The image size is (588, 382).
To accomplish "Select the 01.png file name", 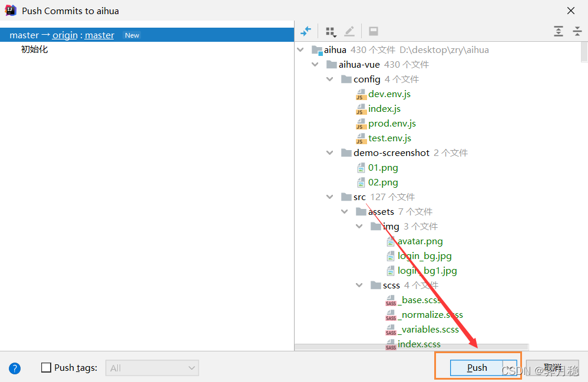I will (383, 168).
